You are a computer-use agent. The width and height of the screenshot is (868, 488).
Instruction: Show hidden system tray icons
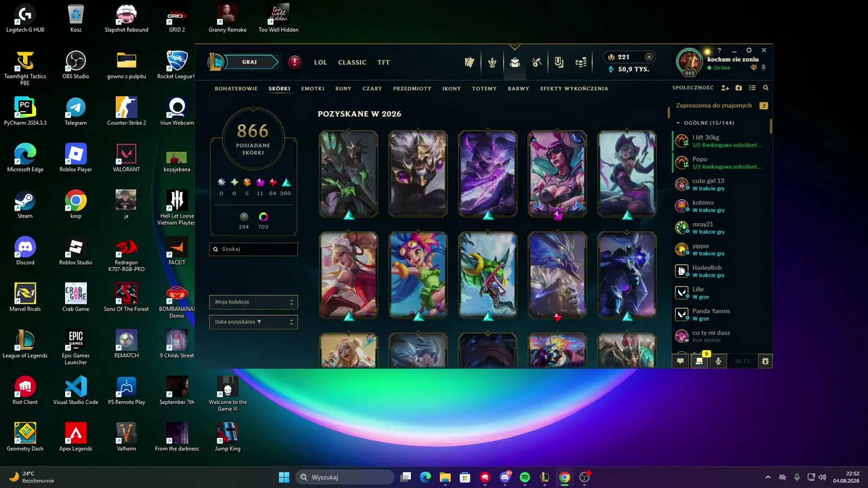tap(768, 477)
